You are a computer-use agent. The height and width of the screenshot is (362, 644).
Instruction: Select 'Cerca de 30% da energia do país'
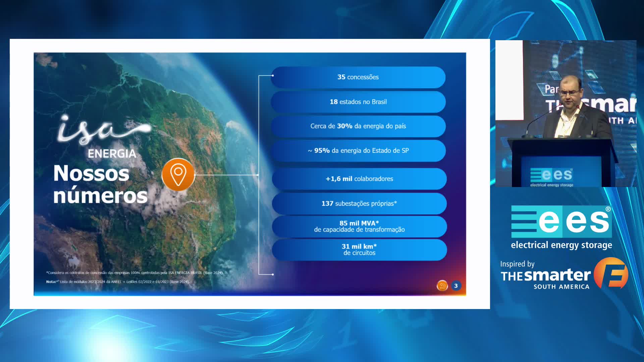pos(358,126)
